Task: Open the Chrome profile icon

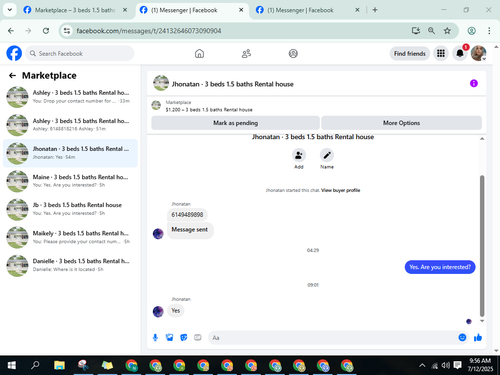Action: [471, 31]
